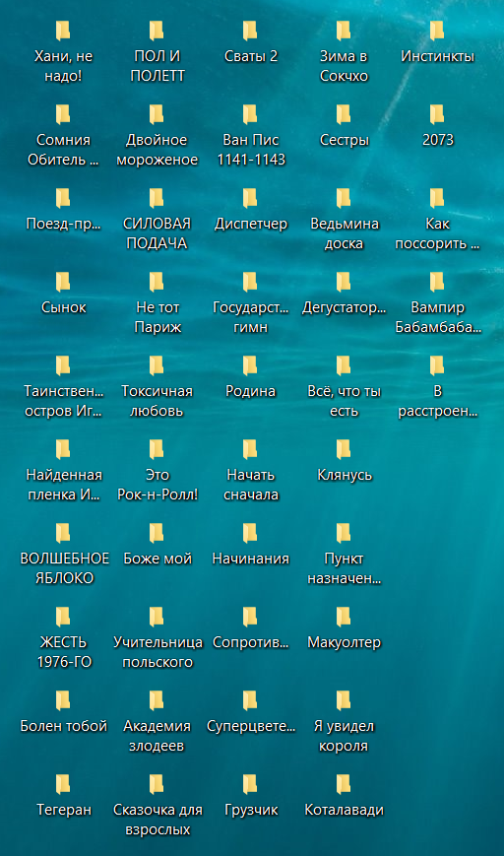Select the 'Таинствен... остров' folder icon
This screenshot has height=856, width=504.
point(63,365)
